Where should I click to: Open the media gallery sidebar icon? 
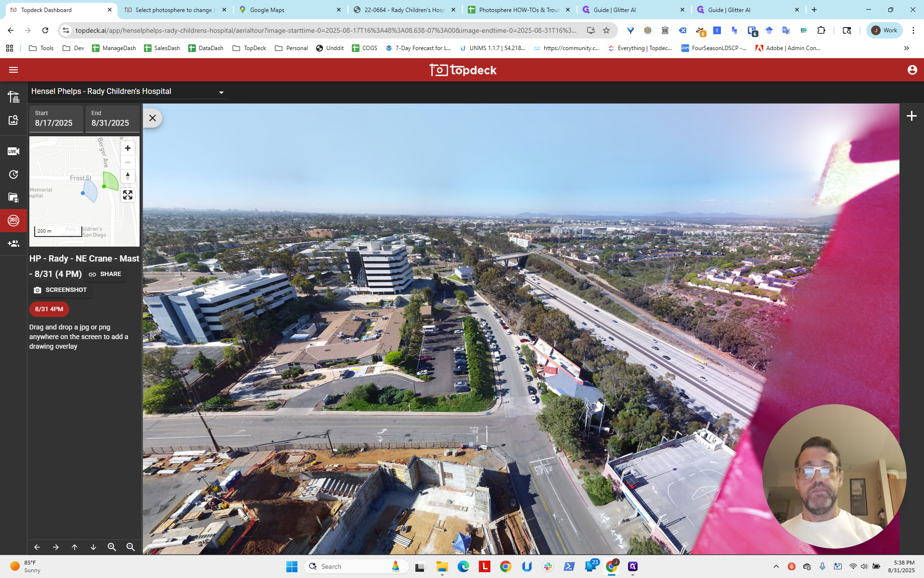point(13,197)
